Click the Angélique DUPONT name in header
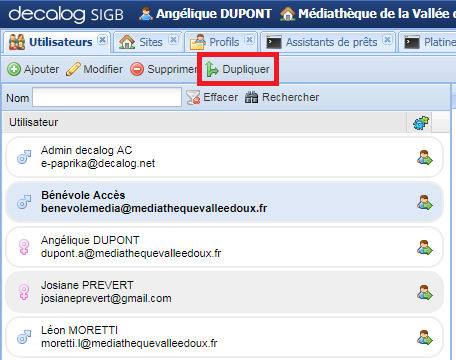Screen dimensions: 456x360 pyautogui.click(x=214, y=14)
